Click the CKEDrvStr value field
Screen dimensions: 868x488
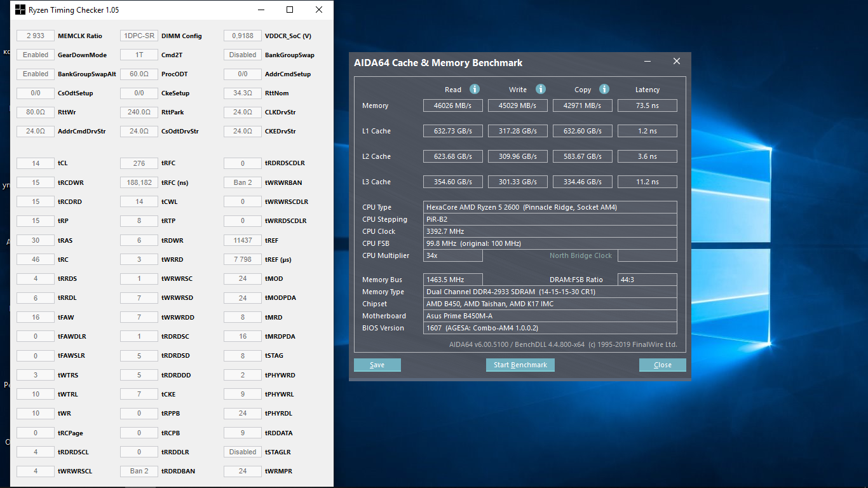pyautogui.click(x=243, y=131)
